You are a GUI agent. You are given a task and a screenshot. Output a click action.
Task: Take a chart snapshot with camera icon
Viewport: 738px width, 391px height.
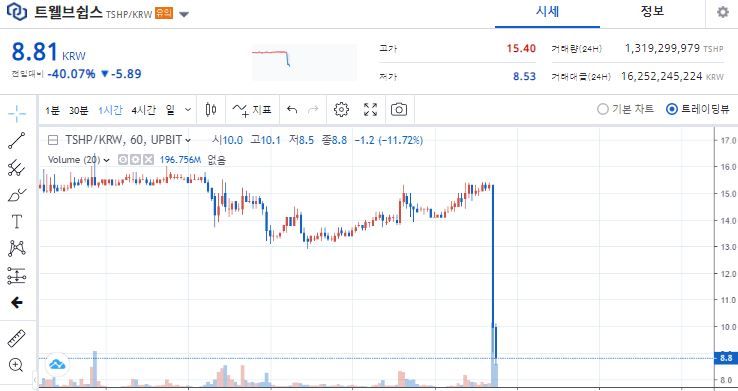(399, 110)
